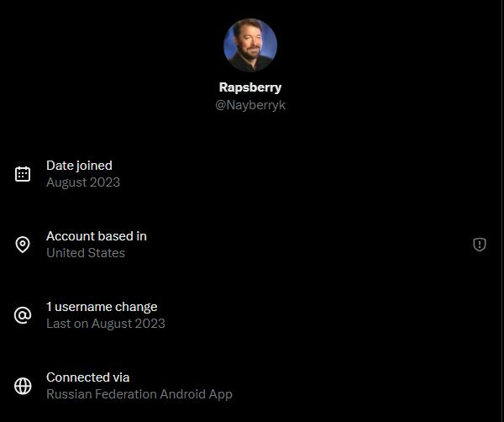504x422 pixels.
Task: Open the Rapsberry profile avatar
Action: pos(250,45)
